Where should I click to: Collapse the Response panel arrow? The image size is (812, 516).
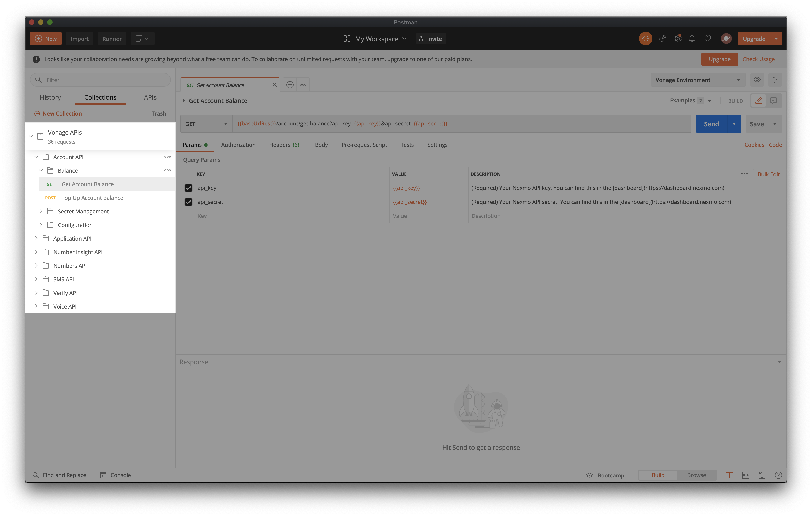(779, 362)
